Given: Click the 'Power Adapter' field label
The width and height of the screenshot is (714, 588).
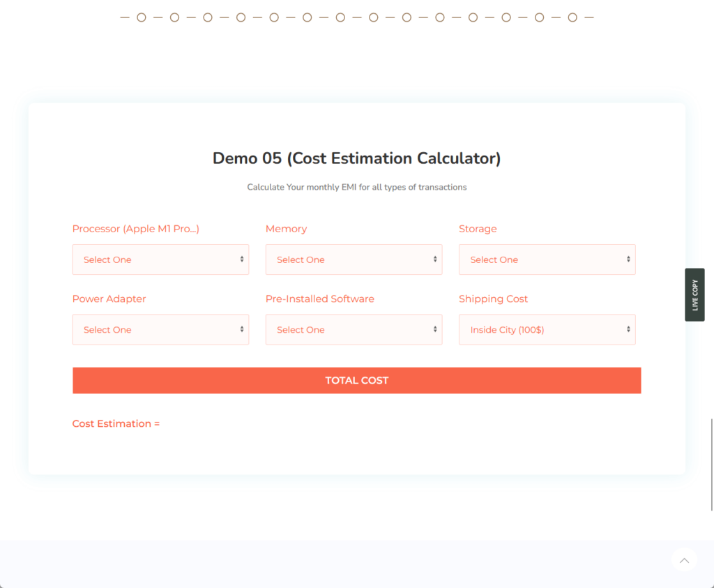Looking at the screenshot, I should 109,299.
